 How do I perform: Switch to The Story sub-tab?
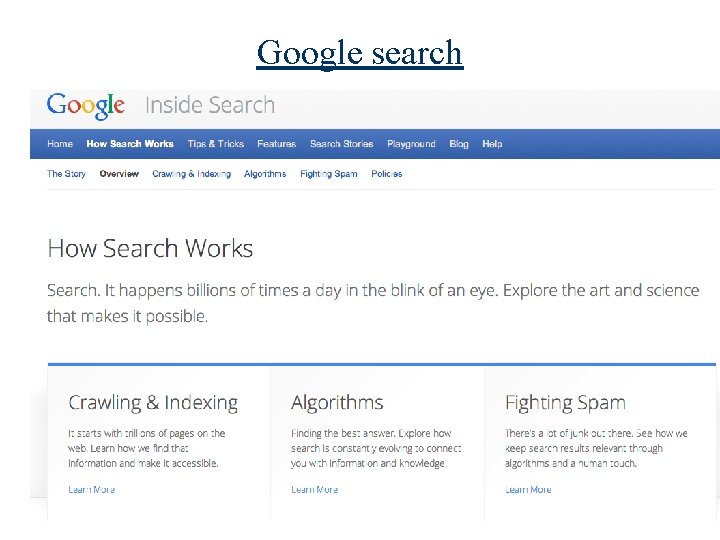[66, 174]
